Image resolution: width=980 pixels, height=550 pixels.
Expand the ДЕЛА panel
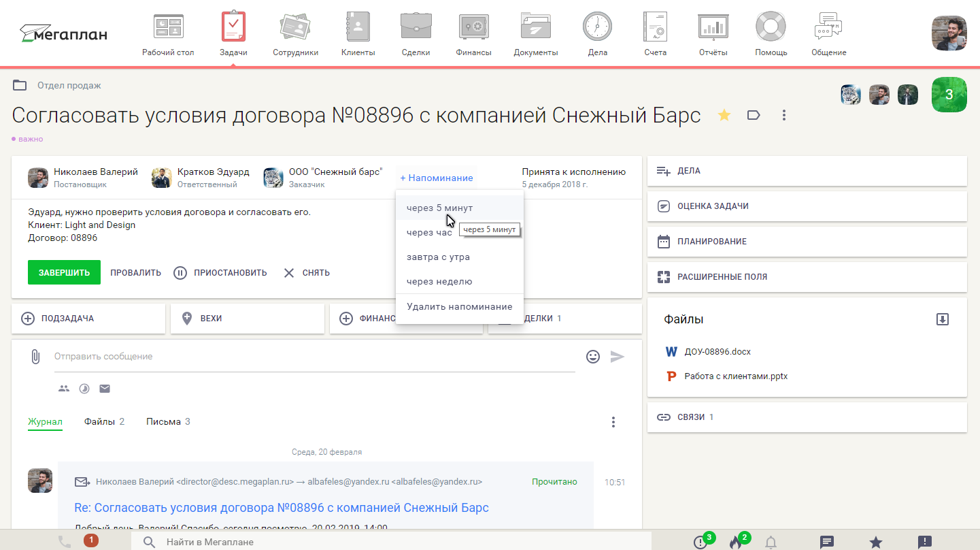tap(807, 171)
